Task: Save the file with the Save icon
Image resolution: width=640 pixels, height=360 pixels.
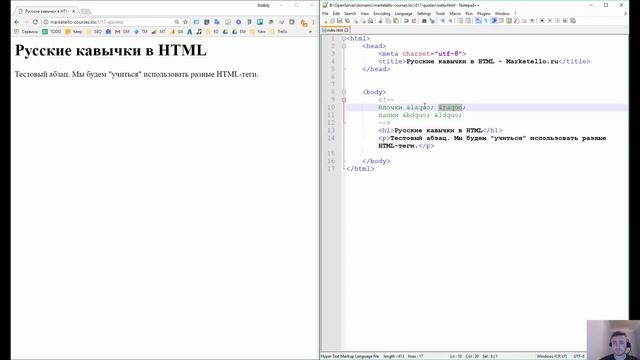Action: [340, 21]
